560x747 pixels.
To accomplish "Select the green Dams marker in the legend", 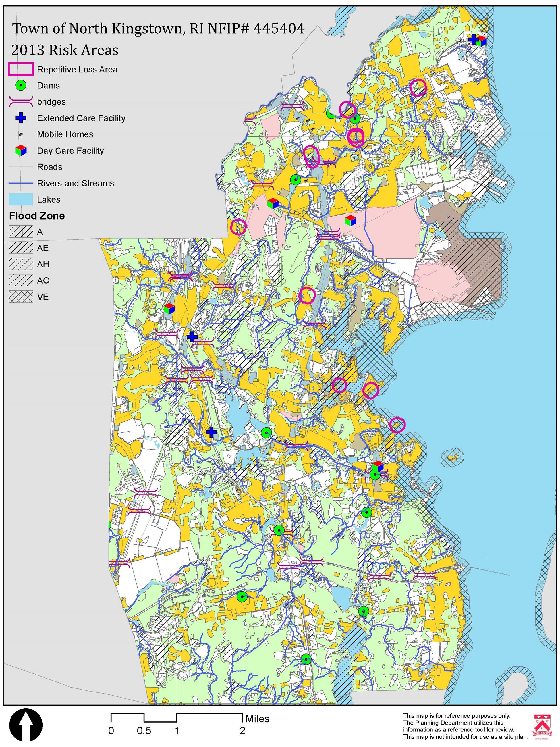I will pyautogui.click(x=21, y=85).
